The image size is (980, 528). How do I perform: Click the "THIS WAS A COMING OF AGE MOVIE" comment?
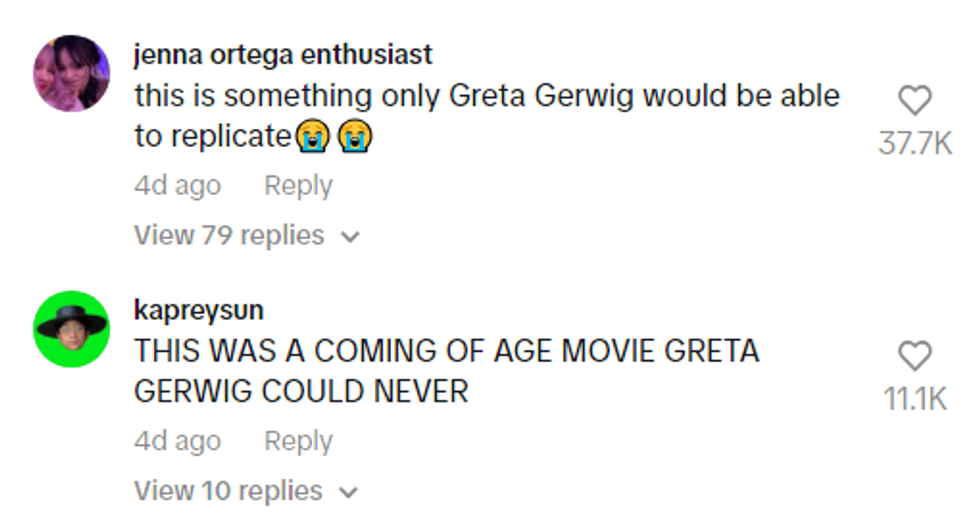tap(447, 352)
